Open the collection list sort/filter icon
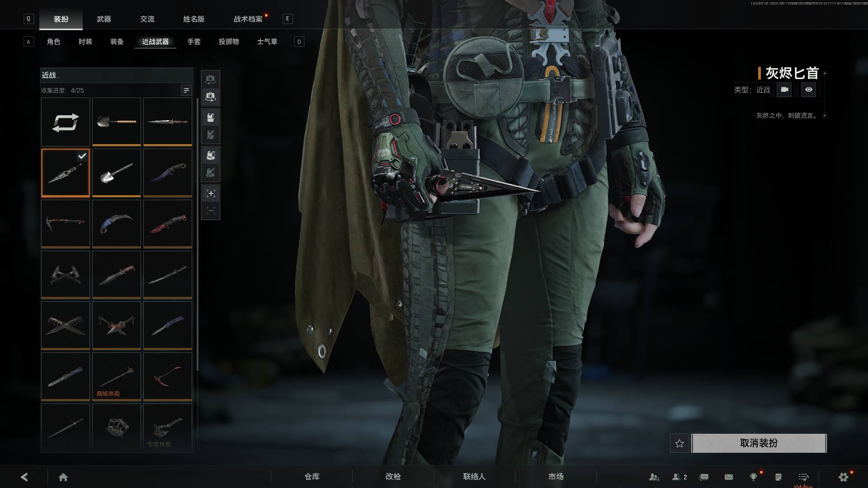 click(186, 90)
